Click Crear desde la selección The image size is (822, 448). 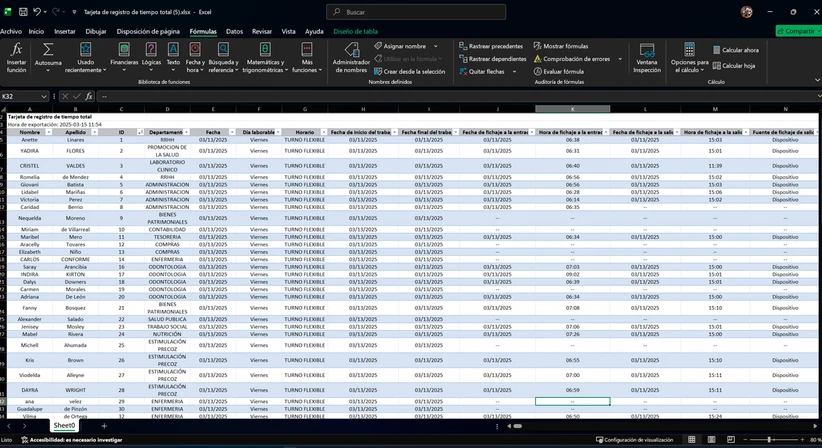coord(409,71)
